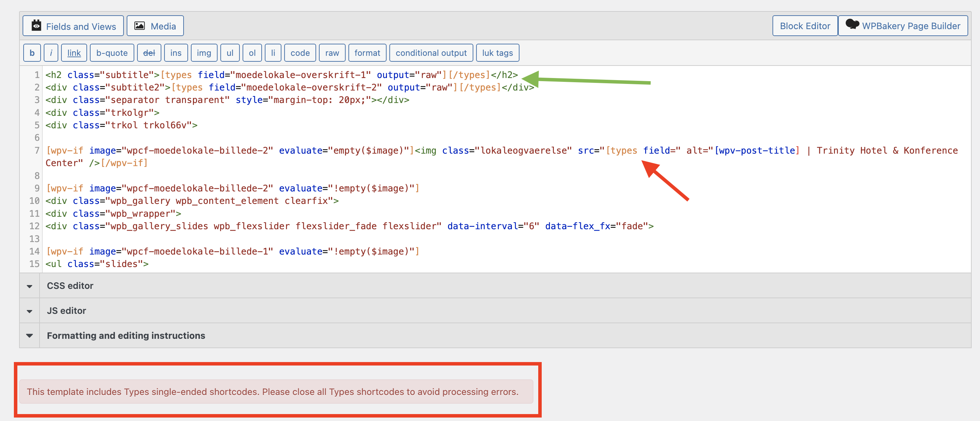Insert the del strikethrough tag
Viewport: 980px width, 421px height.
pos(149,53)
